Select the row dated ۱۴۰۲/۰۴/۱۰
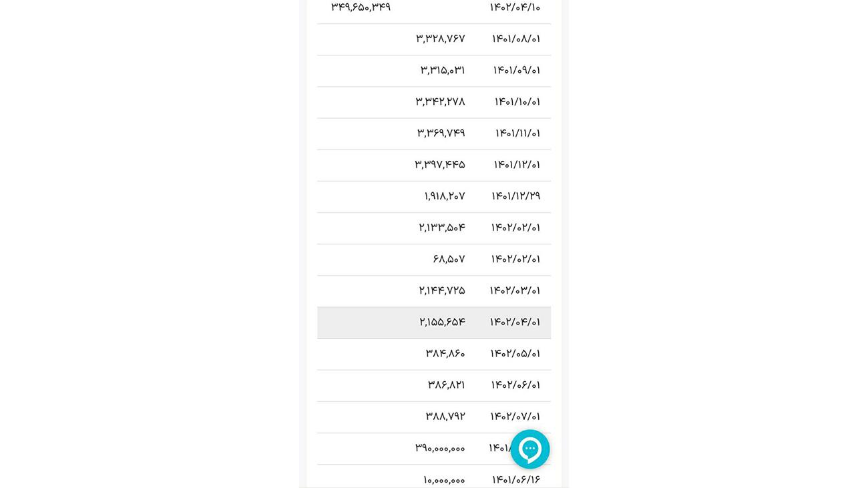This screenshot has width=868, height=488. [434, 8]
